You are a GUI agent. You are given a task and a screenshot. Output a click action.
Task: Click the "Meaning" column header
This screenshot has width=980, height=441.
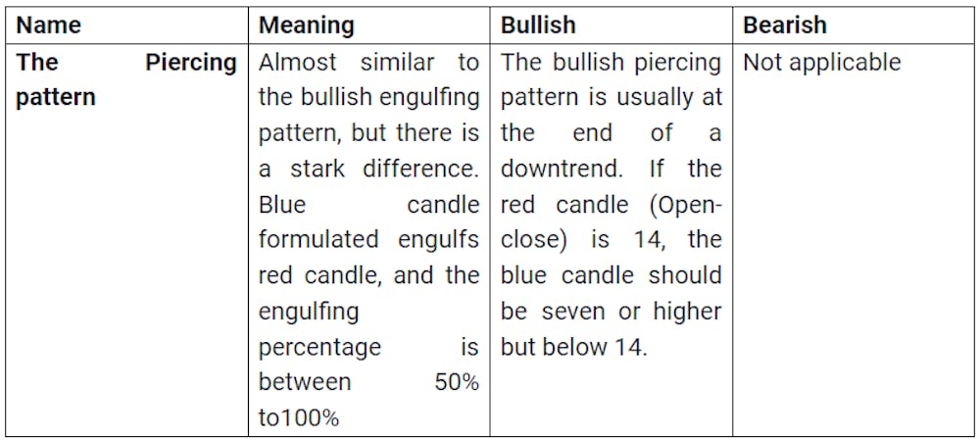tap(307, 24)
